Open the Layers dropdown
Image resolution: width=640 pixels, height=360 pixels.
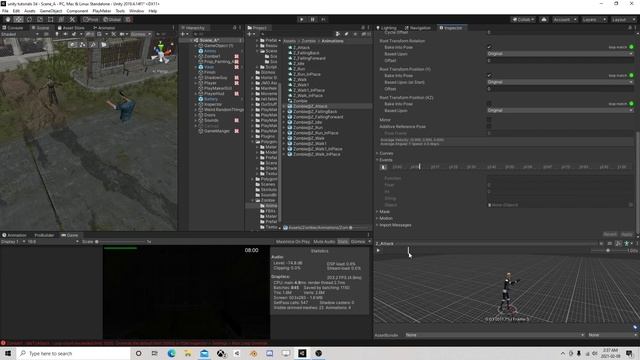point(593,19)
